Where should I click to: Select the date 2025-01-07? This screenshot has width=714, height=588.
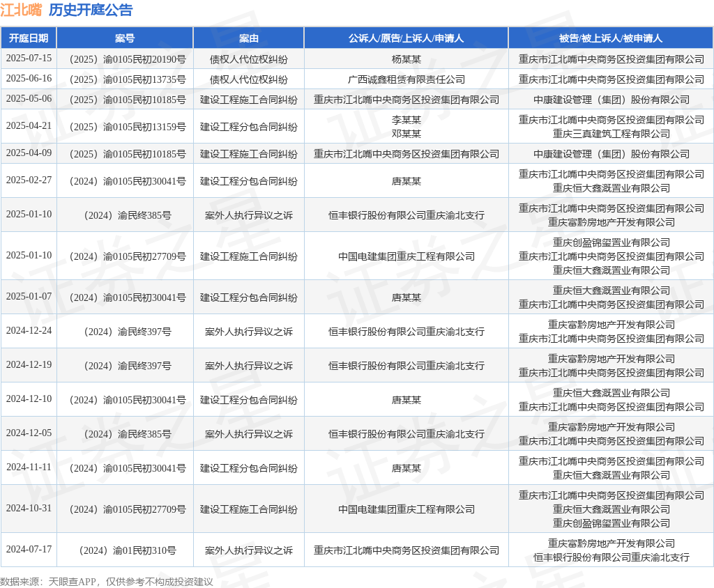point(29,296)
